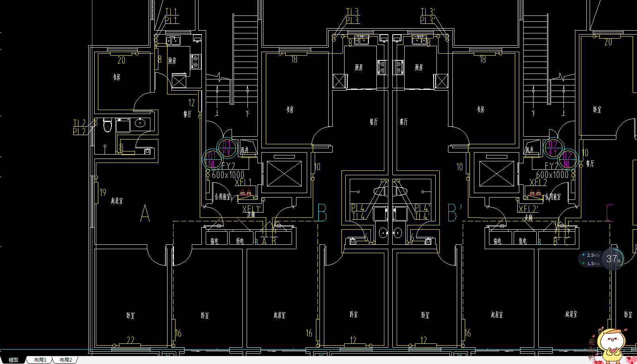637x364 pixels.
Task: Select the 600x1000 label near XFL1
Action: (x=228, y=175)
